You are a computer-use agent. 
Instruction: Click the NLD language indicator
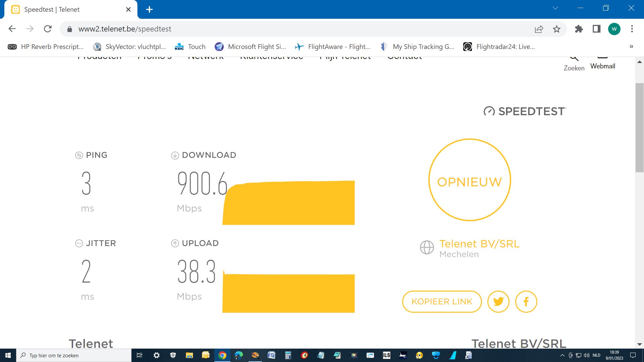(597, 355)
